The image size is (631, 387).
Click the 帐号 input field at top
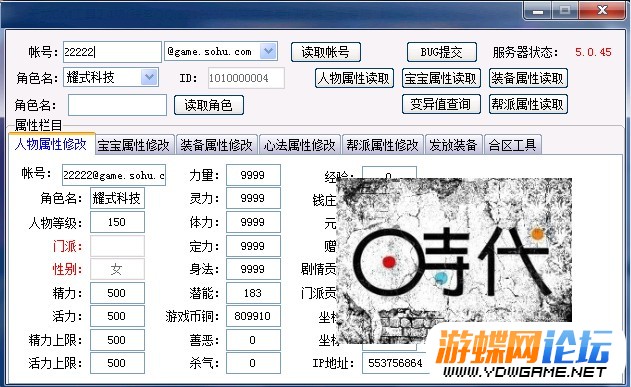(x=112, y=52)
